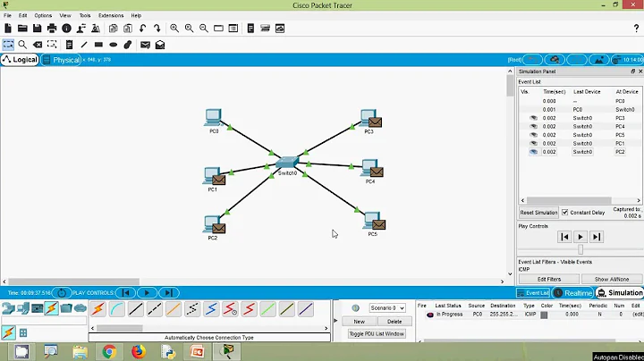The image size is (644, 361).
Task: Click the Zoom In magnifier icon
Action: (174, 29)
